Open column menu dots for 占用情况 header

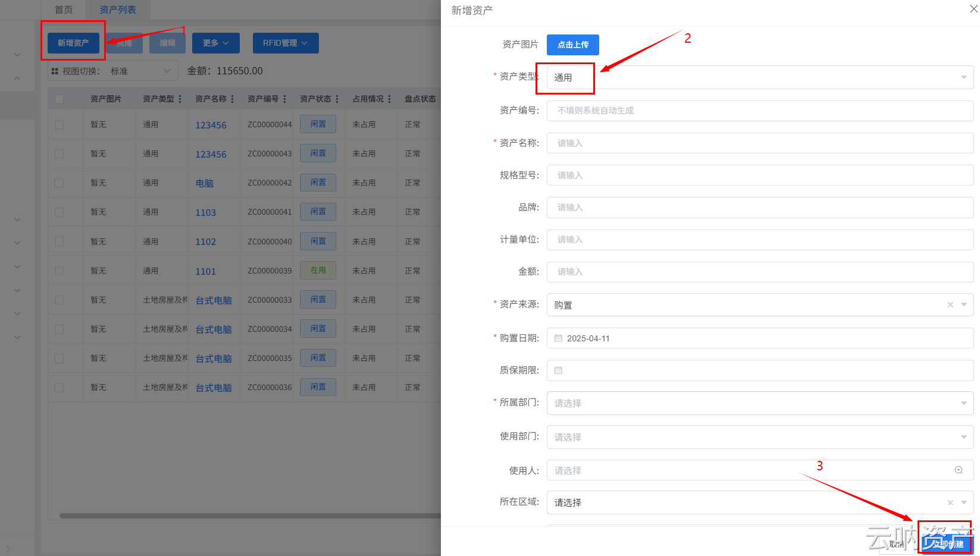point(389,99)
